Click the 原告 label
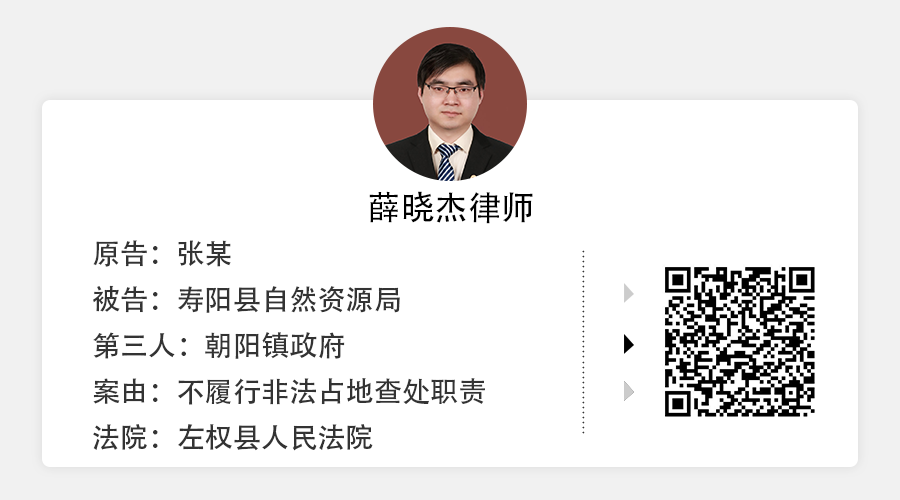Image resolution: width=900 pixels, height=500 pixels. pos(120,254)
